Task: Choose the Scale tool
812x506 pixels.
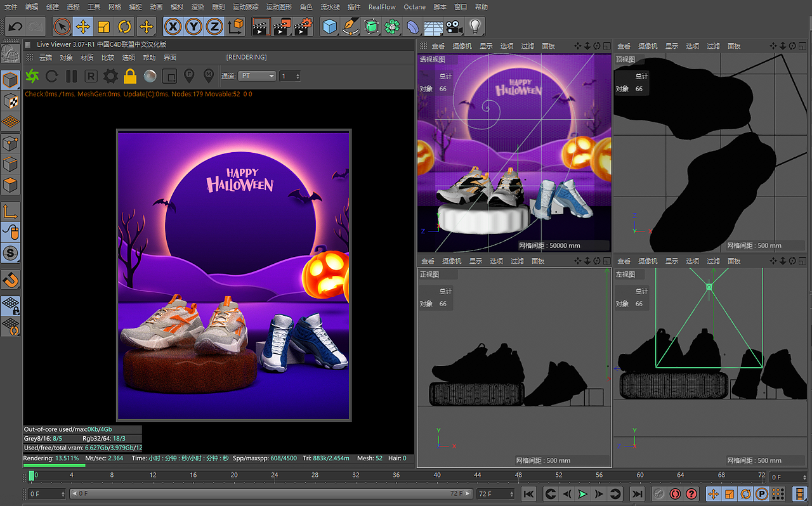Action: pos(103,27)
